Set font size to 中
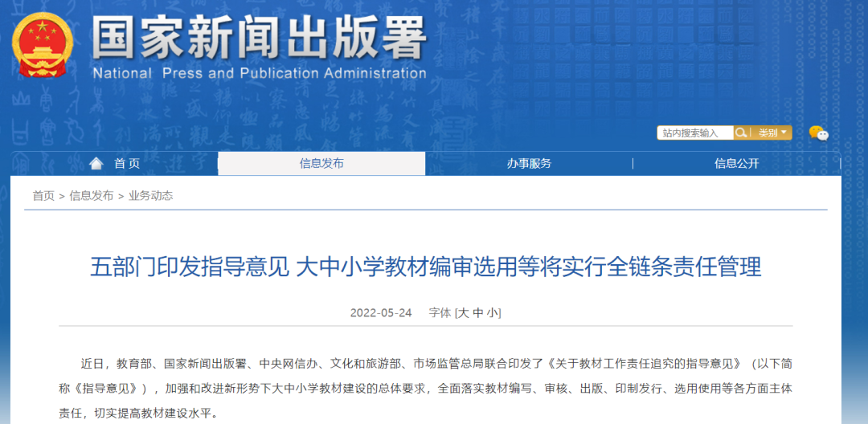Screen dimensions: 868x424 (x=478, y=313)
